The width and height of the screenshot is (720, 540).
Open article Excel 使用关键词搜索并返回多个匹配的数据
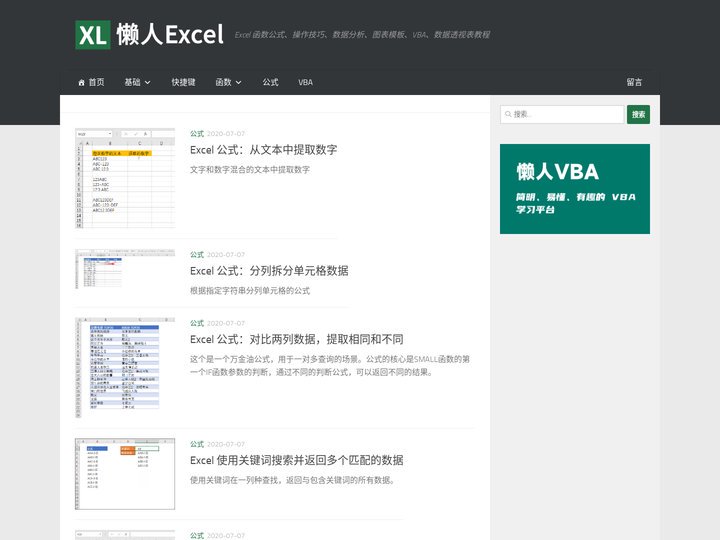297,460
